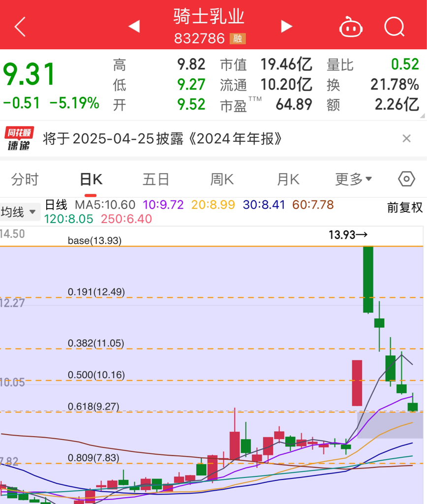
Task: Tap the open value 9.52
Action: (191, 104)
